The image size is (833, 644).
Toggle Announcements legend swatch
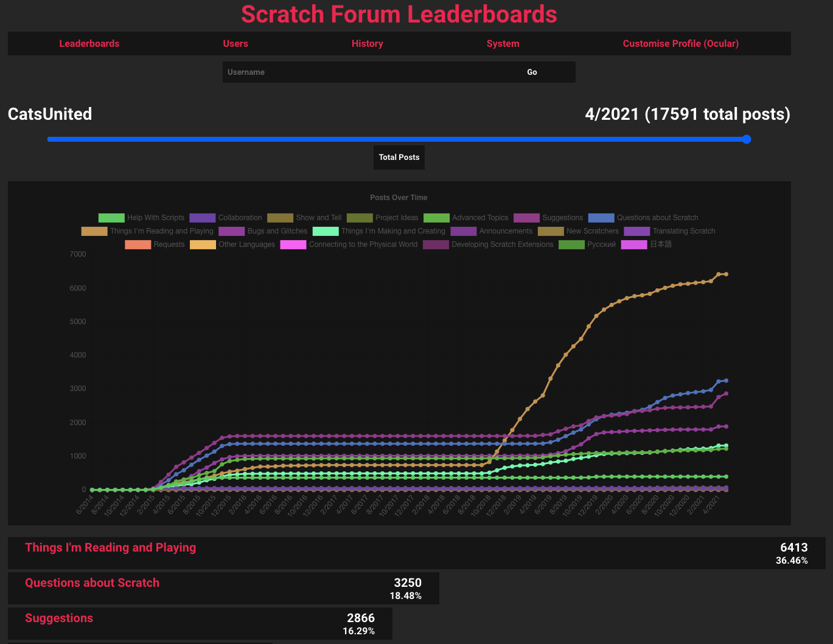464,231
